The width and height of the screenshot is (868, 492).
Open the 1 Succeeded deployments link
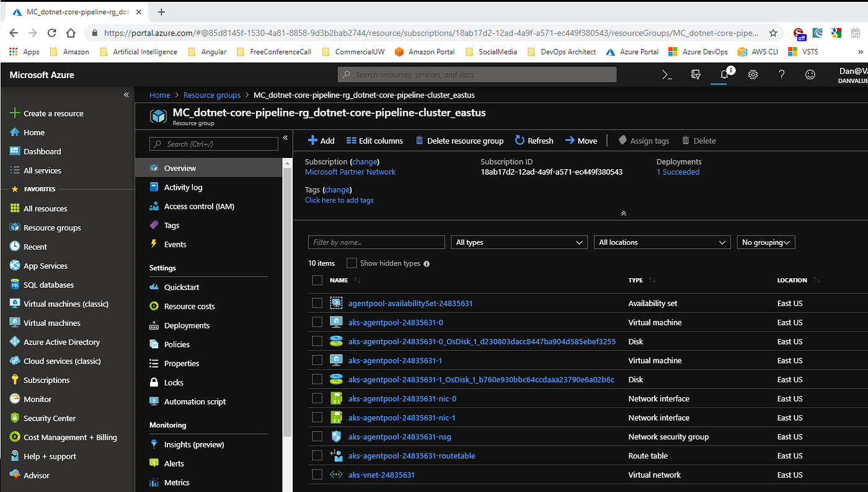[678, 172]
